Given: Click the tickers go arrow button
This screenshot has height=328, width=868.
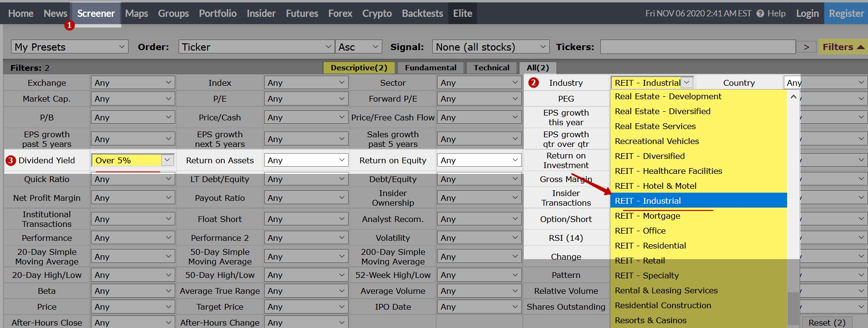Looking at the screenshot, I should (806, 47).
